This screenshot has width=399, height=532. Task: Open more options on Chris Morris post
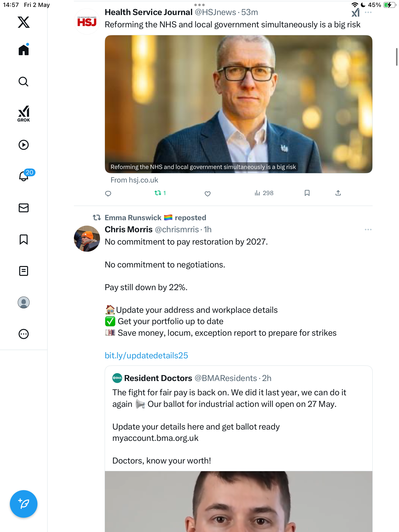[x=368, y=230]
